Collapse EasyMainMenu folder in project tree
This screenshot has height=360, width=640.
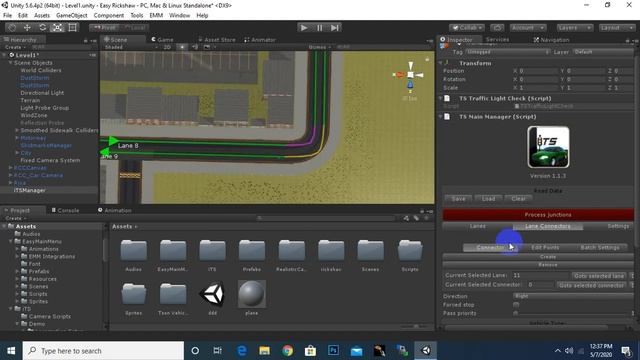click(10, 241)
